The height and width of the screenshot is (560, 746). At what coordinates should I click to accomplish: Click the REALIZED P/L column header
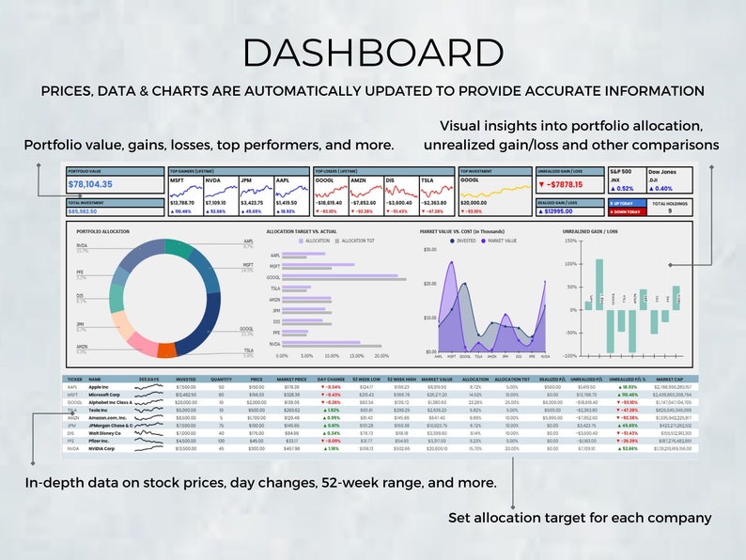point(552,380)
